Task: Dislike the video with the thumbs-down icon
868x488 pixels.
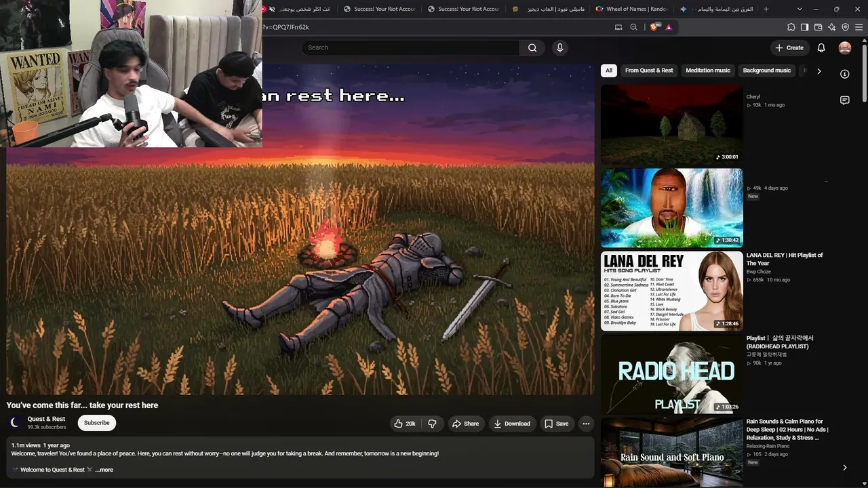Action: tap(433, 424)
